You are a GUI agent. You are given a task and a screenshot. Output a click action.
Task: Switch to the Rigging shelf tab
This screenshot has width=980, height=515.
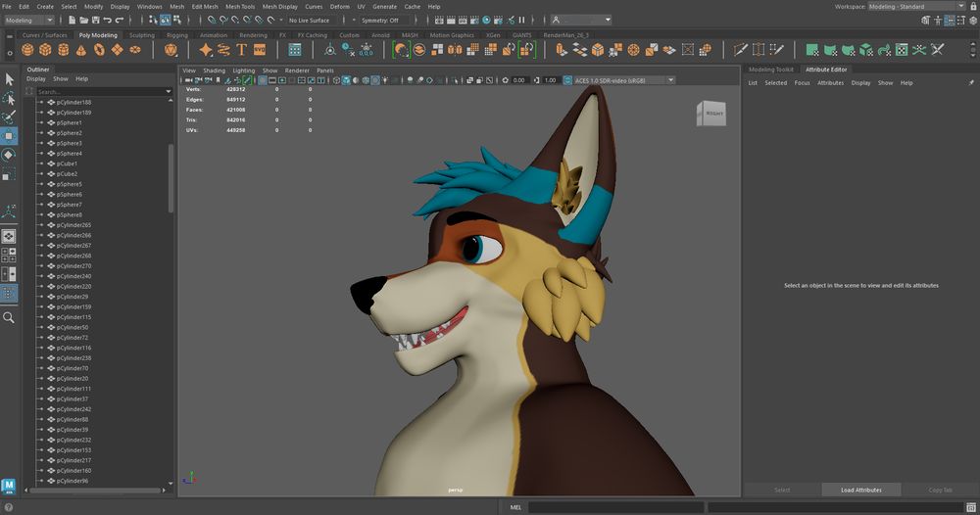click(x=176, y=35)
